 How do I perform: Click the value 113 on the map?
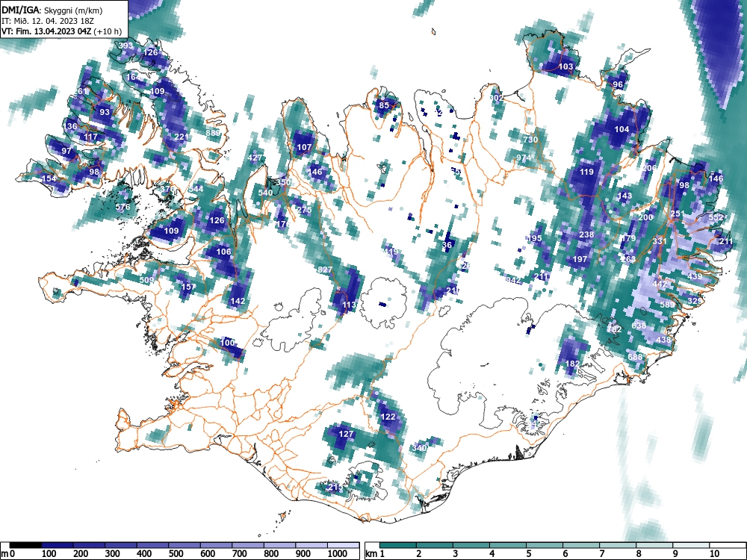pos(349,305)
